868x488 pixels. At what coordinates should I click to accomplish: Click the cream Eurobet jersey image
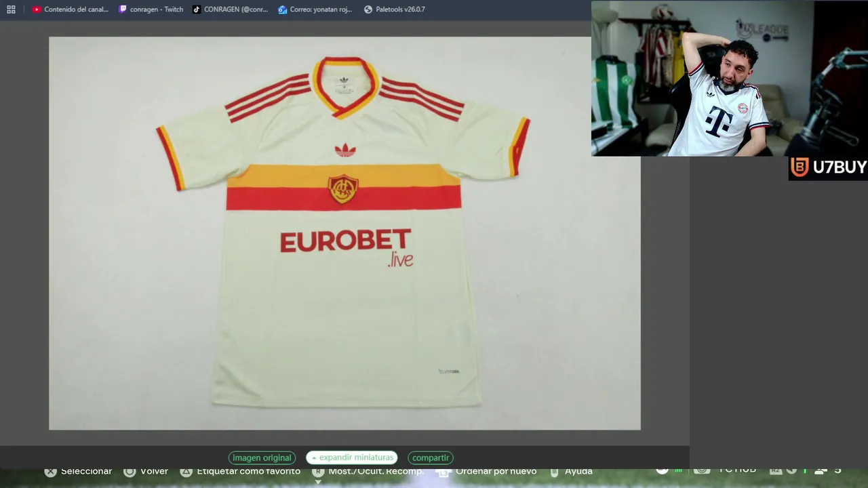[x=344, y=233]
